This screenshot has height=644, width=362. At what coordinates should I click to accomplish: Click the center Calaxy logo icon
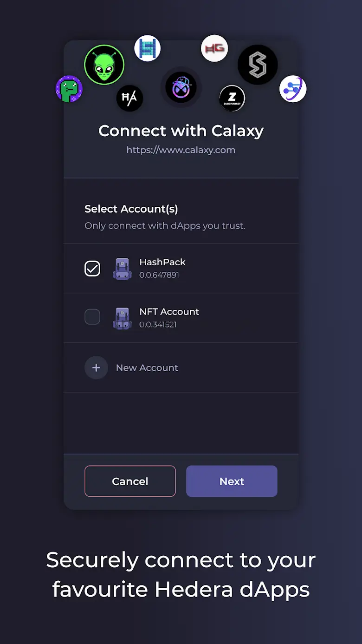point(181,87)
